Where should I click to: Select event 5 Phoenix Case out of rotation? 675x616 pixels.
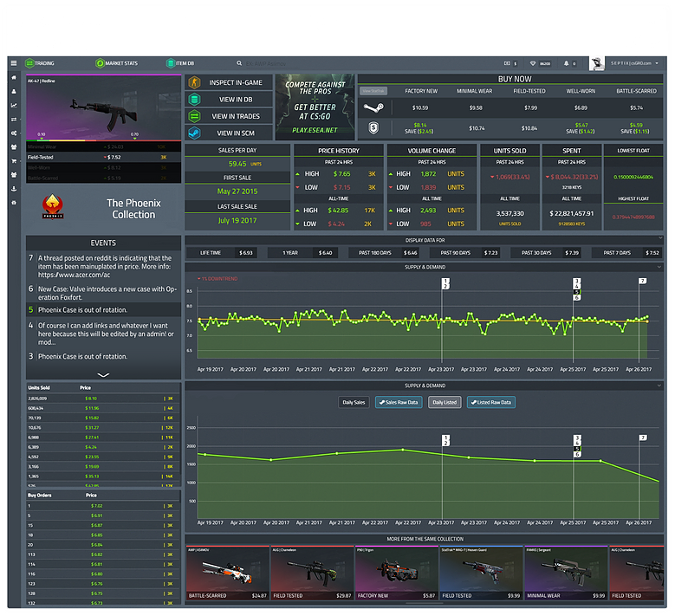[103, 310]
